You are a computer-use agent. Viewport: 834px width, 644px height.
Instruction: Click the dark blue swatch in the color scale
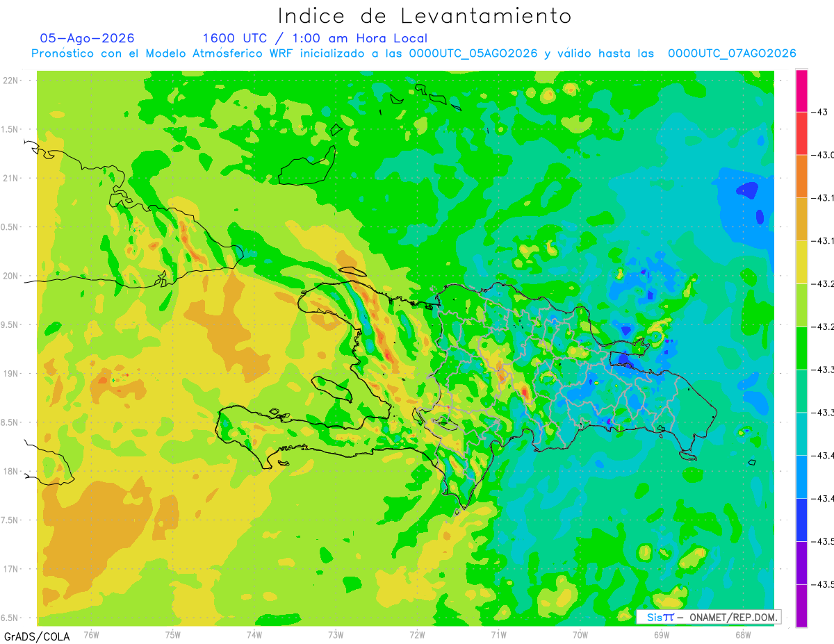click(x=801, y=520)
